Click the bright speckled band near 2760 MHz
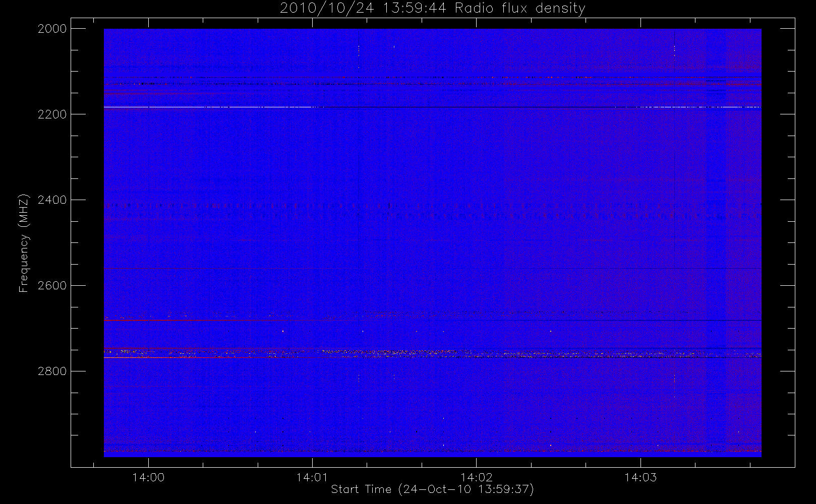816x504 pixels. pos(432,353)
